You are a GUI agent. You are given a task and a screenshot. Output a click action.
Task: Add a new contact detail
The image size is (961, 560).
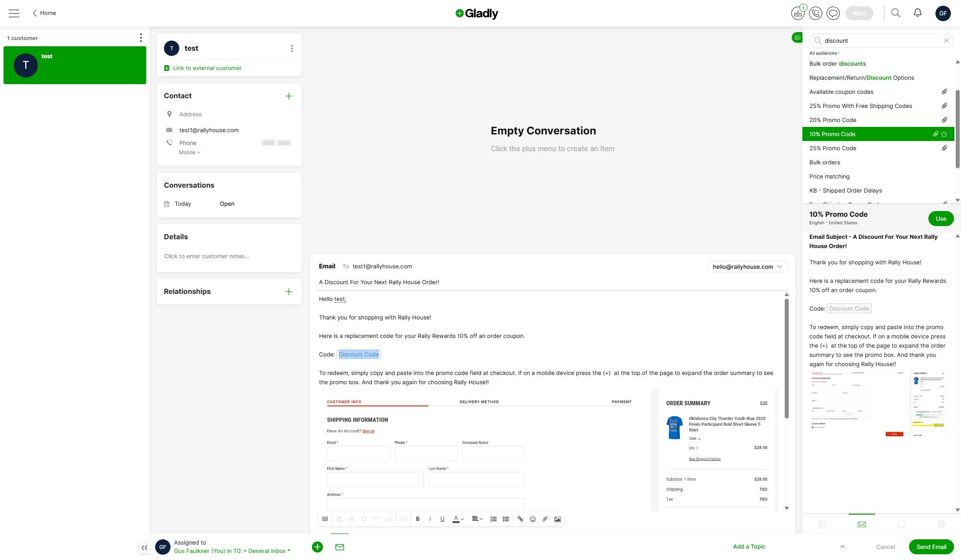(x=289, y=96)
